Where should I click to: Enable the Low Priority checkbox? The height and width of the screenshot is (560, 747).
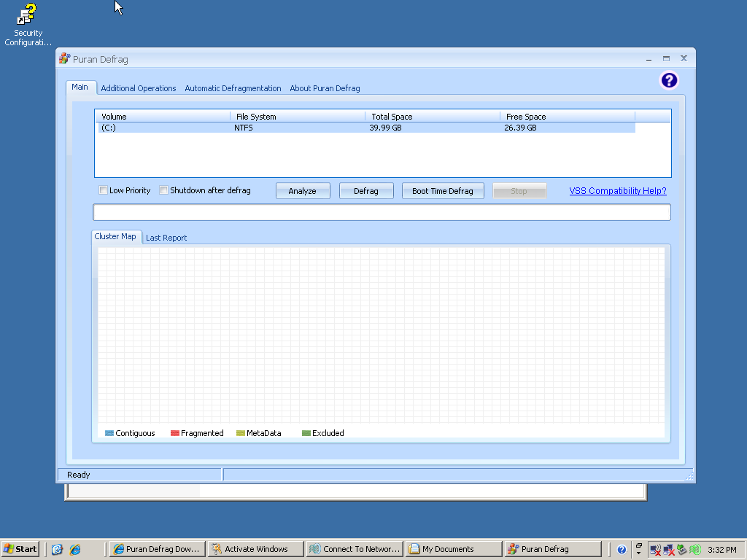coord(104,191)
